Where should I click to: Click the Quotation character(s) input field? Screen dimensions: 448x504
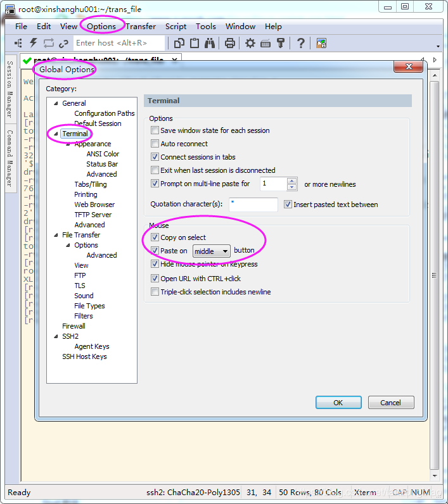pos(253,205)
